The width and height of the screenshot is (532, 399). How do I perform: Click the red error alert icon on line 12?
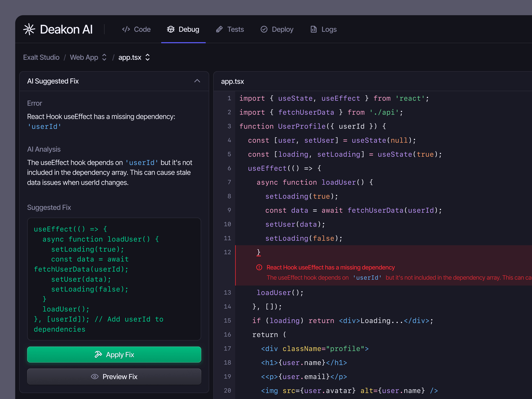click(x=259, y=267)
